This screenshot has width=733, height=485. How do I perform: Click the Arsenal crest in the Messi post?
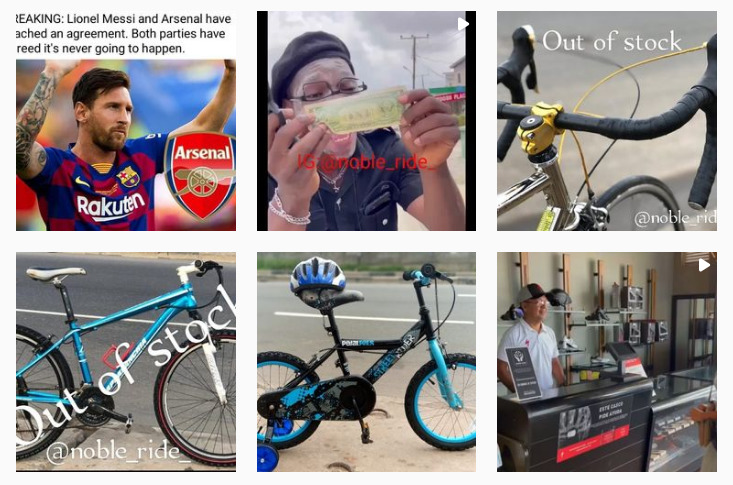pyautogui.click(x=200, y=175)
